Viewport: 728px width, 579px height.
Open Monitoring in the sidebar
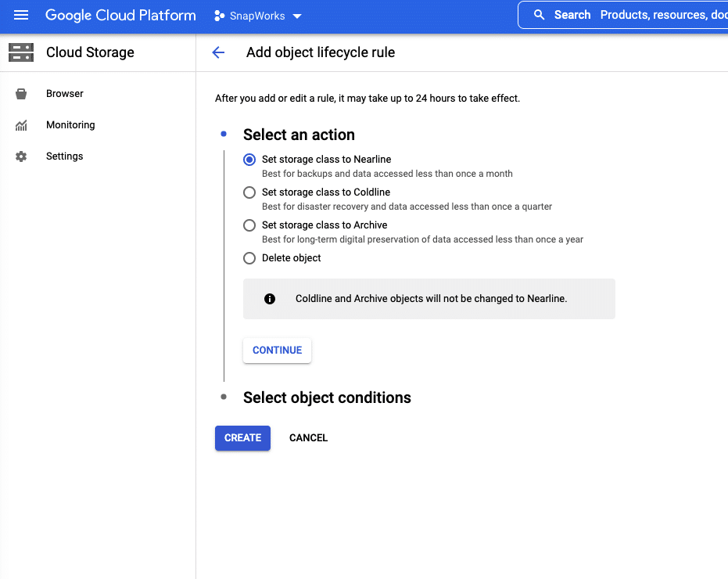70,125
